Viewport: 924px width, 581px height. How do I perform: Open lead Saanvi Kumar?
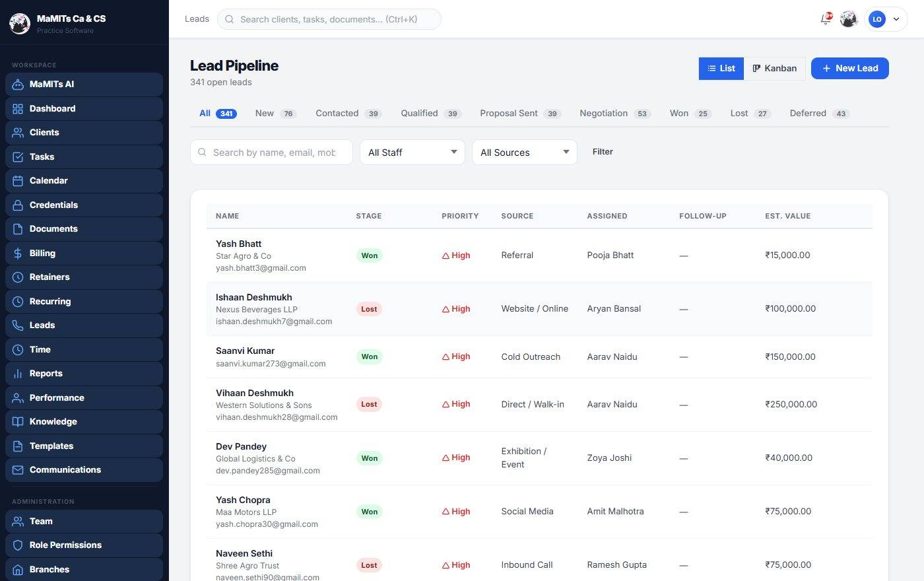tap(245, 351)
